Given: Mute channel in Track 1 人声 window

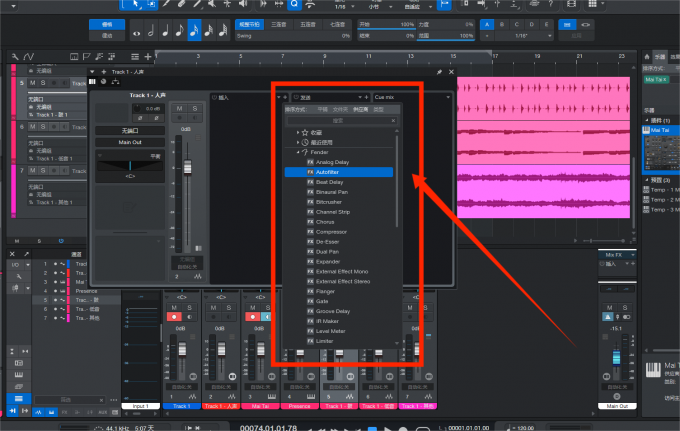Looking at the screenshot, I should (x=180, y=108).
